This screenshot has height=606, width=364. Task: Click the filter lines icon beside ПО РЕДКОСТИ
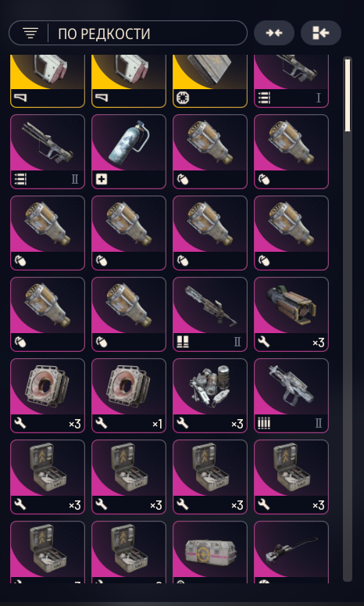[x=30, y=34]
